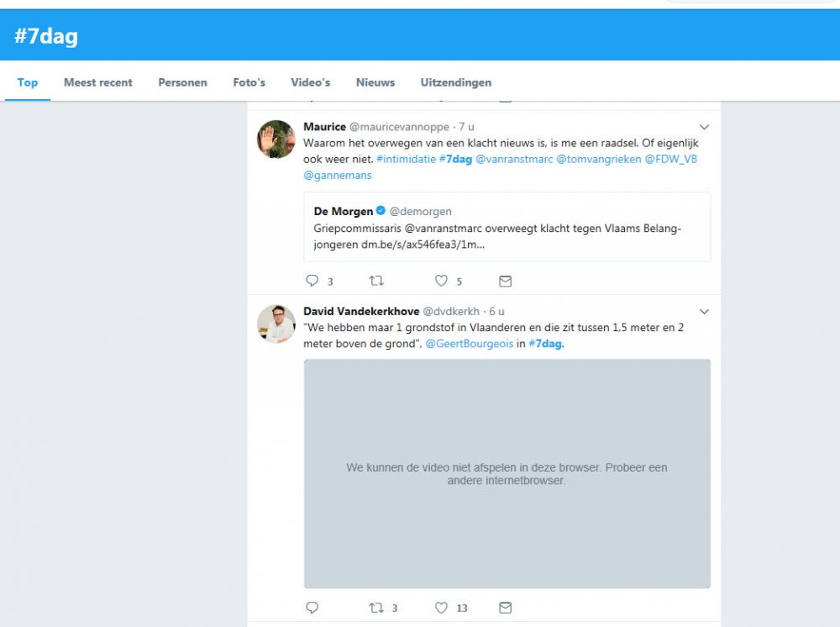This screenshot has height=627, width=840.
Task: Send Maurice's tweet via direct message
Action: pyautogui.click(x=505, y=281)
